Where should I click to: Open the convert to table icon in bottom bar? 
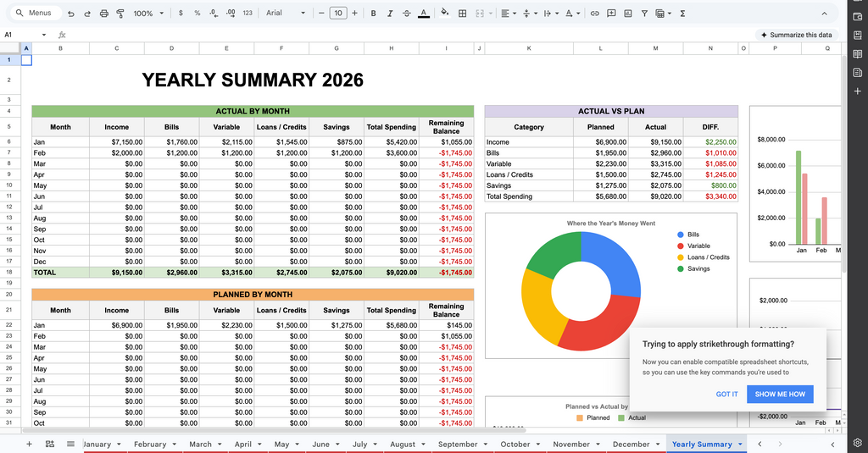[x=50, y=444]
